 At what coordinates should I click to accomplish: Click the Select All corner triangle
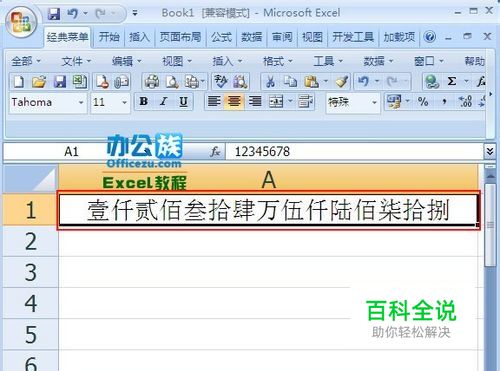pos(31,179)
